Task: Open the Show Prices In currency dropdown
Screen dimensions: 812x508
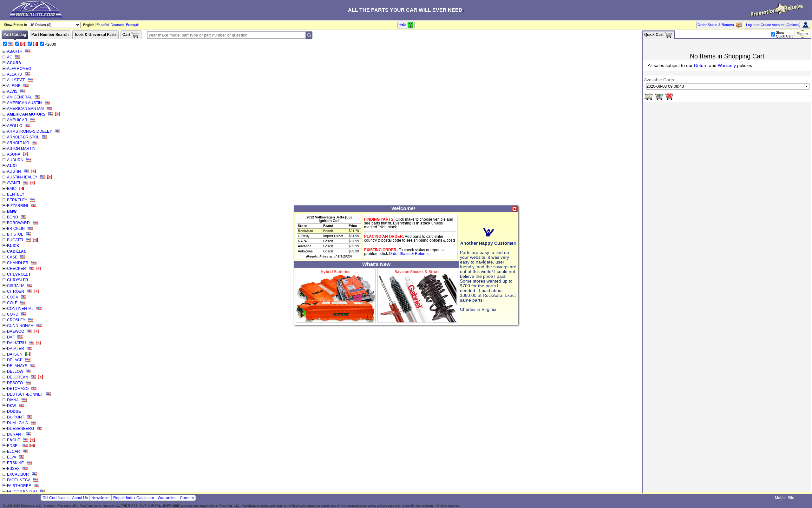Action: click(54, 25)
